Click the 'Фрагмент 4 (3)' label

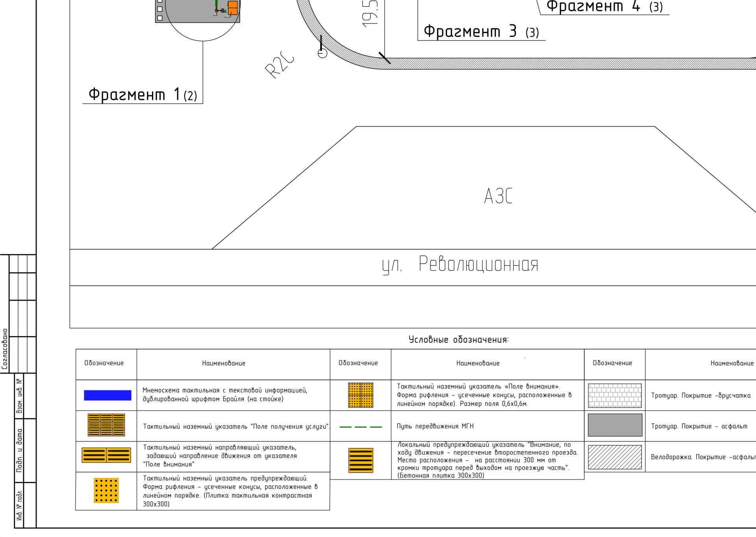(604, 7)
